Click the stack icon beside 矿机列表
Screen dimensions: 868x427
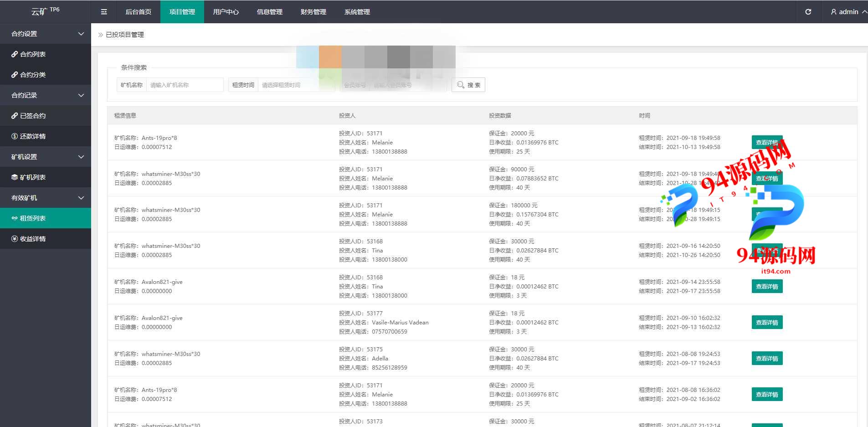tap(15, 177)
